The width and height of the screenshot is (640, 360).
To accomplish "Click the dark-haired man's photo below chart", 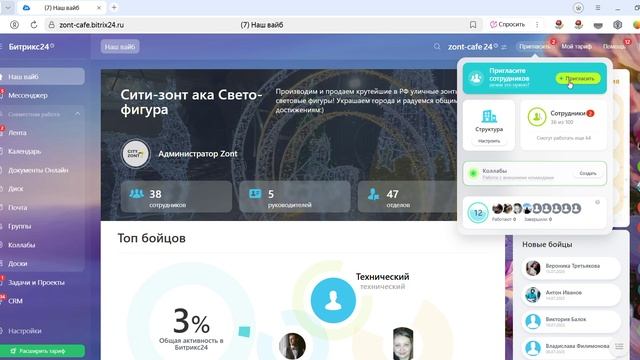I will click(x=292, y=346).
